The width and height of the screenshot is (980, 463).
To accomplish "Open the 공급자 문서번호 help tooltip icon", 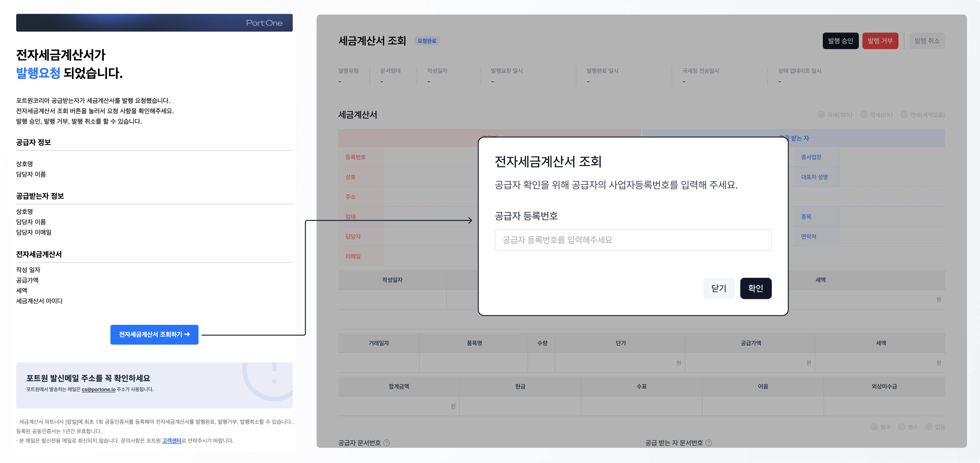I will click(387, 443).
